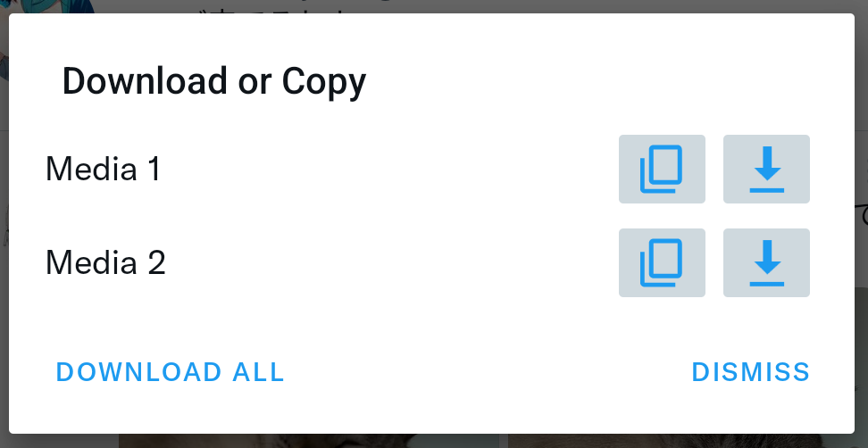This screenshot has width=868, height=448.
Task: Copy Media 1 to the clipboard
Action: [x=662, y=169]
